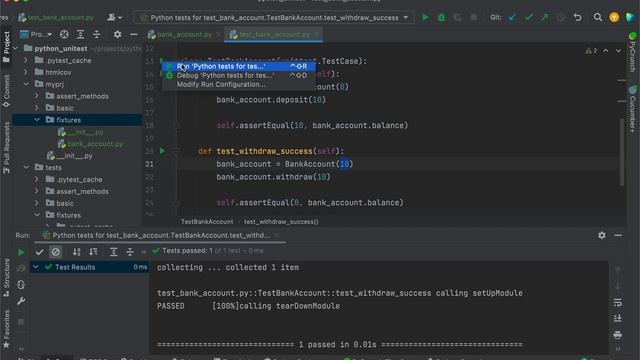Show Git history clock icon
The width and height of the screenshot is (640, 360).
click(561, 18)
